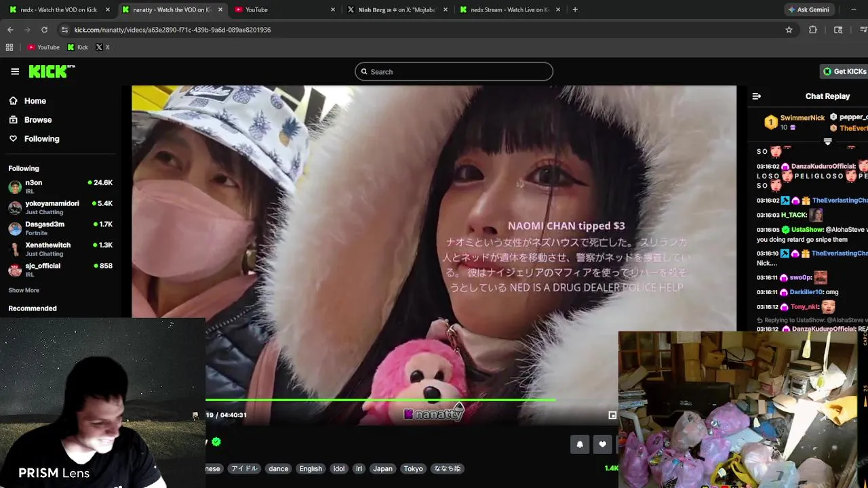This screenshot has height=488, width=868.
Task: Collapse the Chat Replay panel
Action: (757, 96)
